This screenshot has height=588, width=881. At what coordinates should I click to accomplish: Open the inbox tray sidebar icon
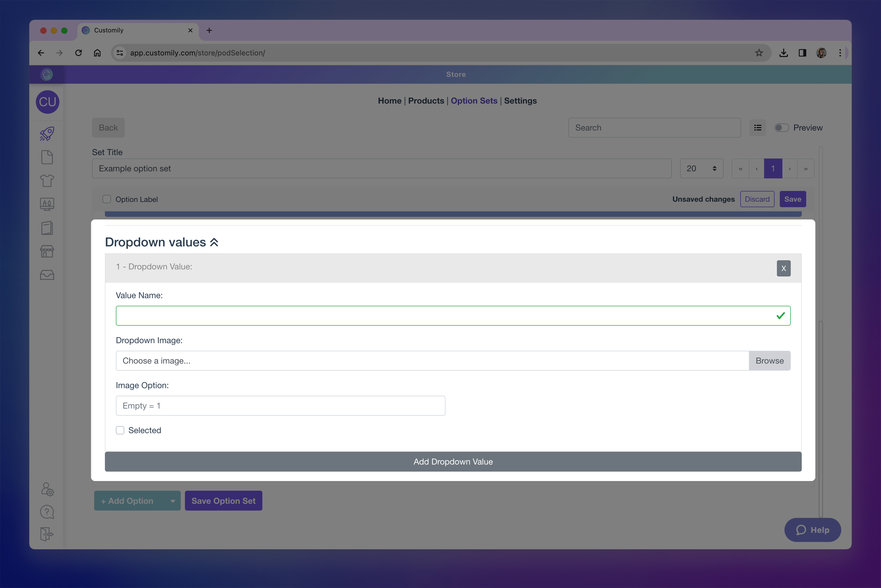coord(47,275)
